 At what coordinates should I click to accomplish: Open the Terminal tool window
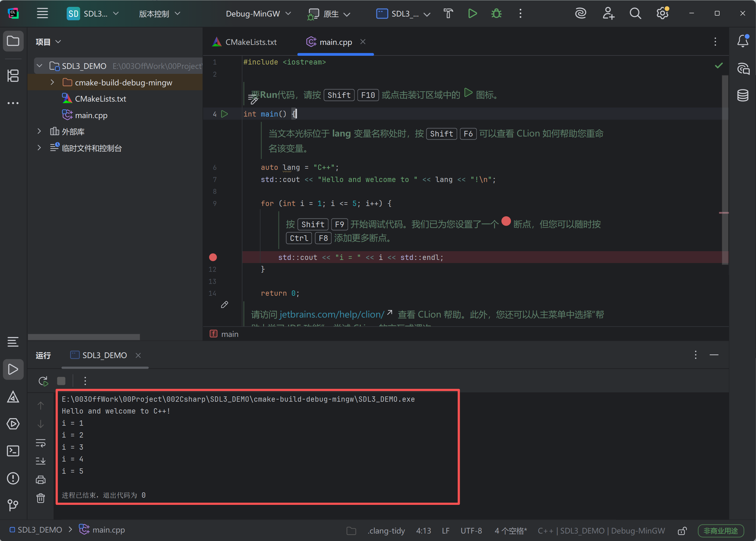click(13, 451)
